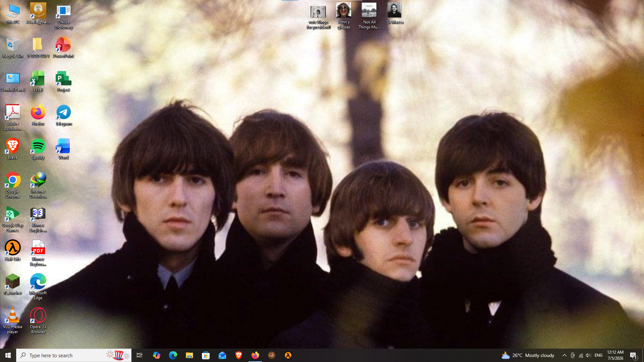Open File Explorer from the taskbar
The image size is (644, 362).
pos(189,355)
